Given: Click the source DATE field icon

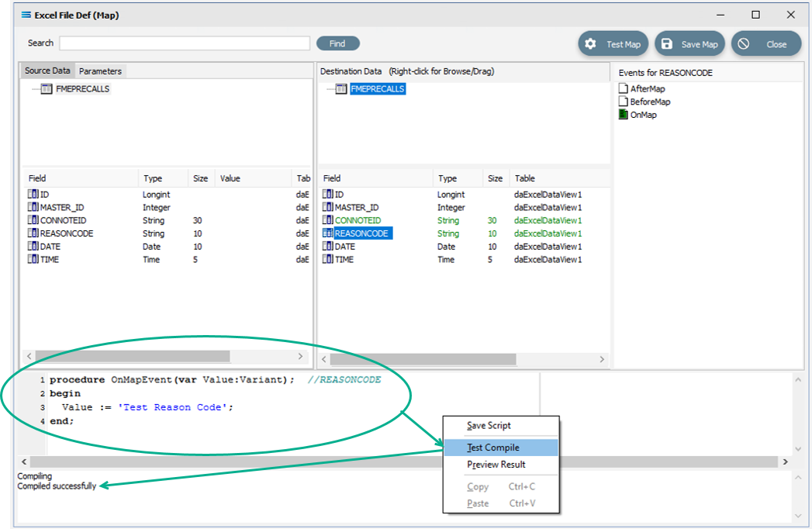Looking at the screenshot, I should click(33, 246).
